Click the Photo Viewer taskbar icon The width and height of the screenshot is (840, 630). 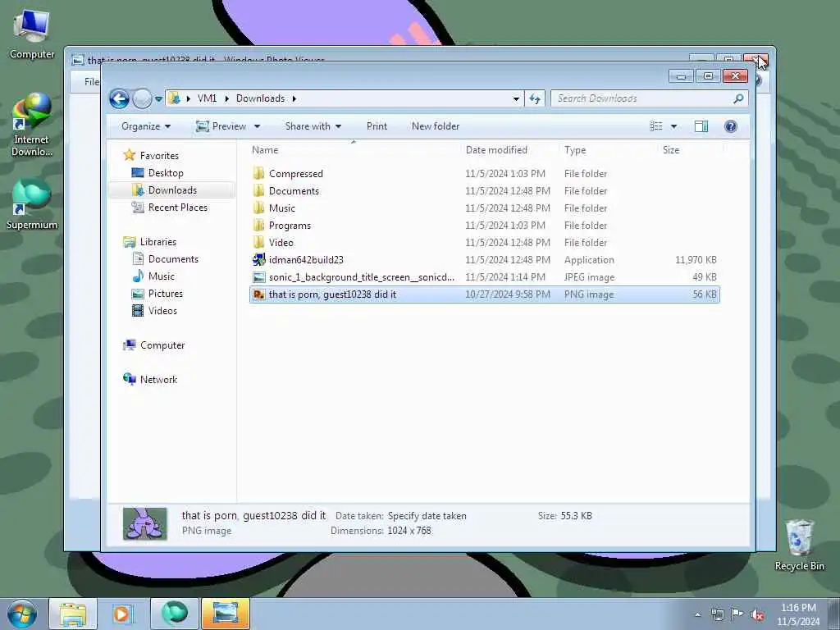[x=225, y=614]
